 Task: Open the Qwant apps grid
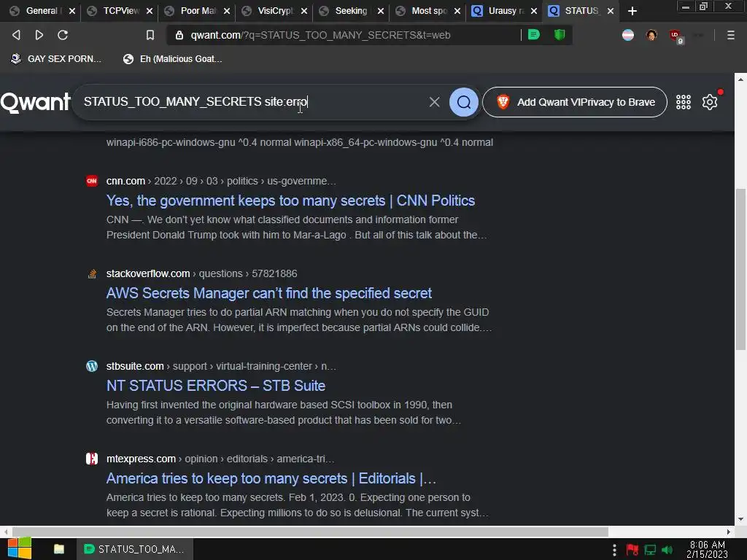(683, 102)
